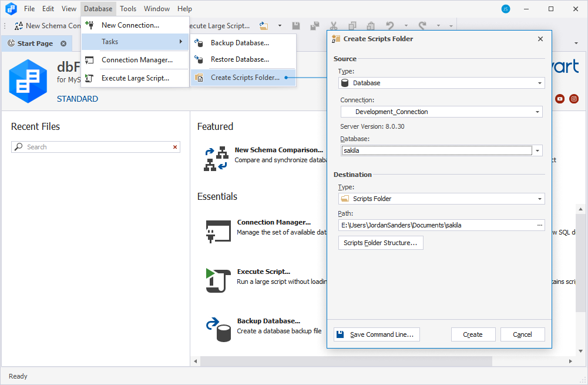Viewport: 588px width, 385px height.
Task: Choose Create Scripts Folder submenu item
Action: (243, 78)
